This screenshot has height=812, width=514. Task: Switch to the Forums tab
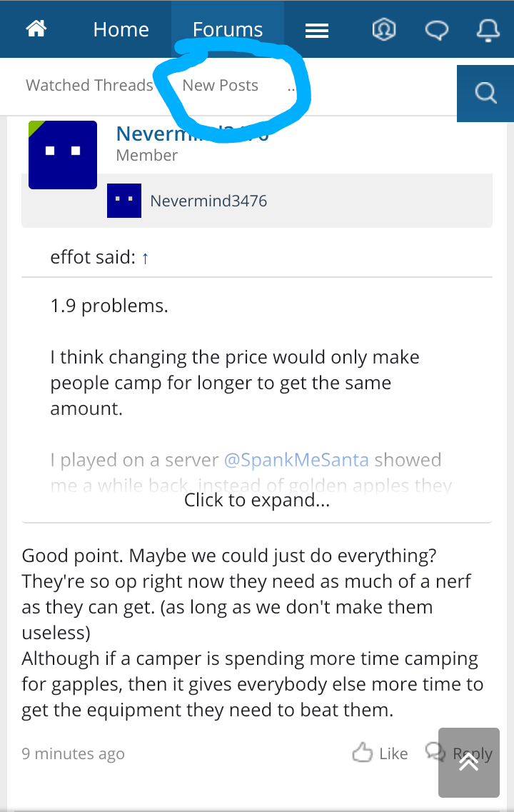(228, 29)
